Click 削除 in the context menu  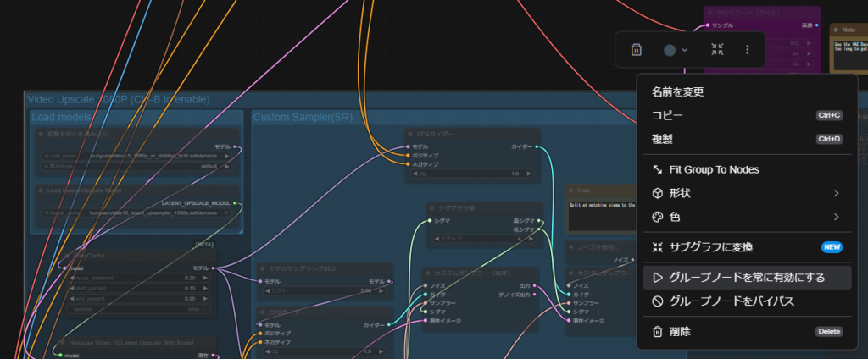[x=680, y=332]
